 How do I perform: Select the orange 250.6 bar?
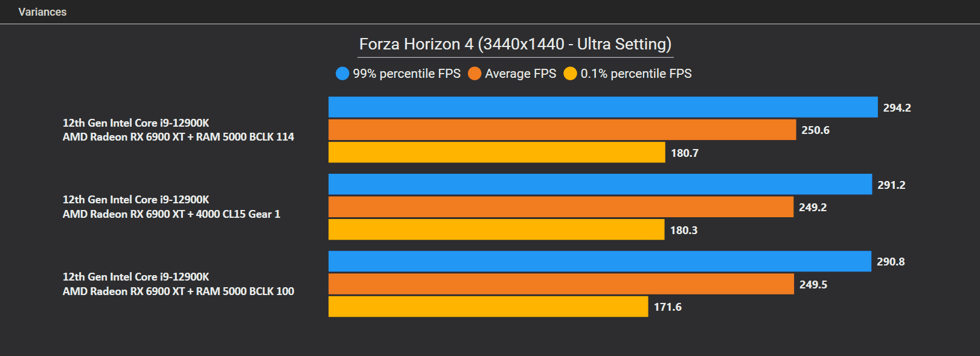point(562,130)
